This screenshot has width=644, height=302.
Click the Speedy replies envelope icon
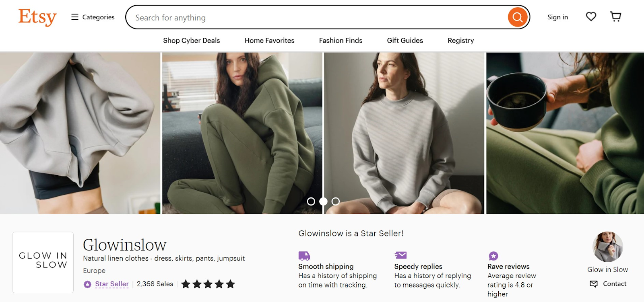pos(400,255)
